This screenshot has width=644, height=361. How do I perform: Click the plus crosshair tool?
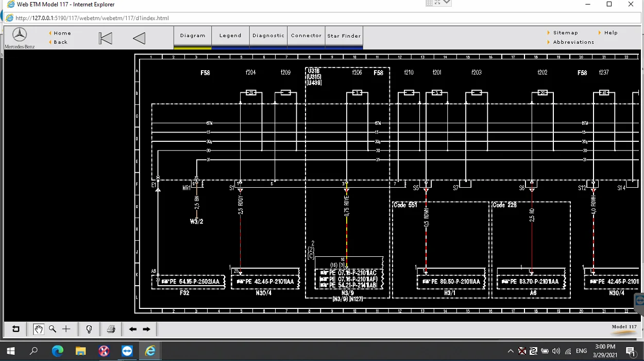66,329
